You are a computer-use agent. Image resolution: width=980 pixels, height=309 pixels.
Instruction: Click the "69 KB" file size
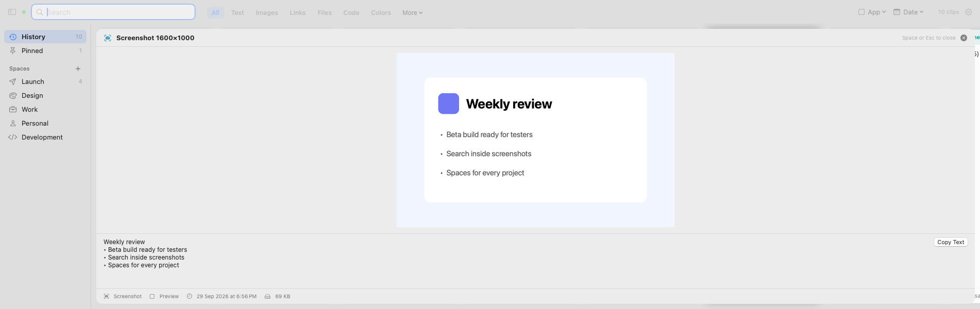pyautogui.click(x=283, y=296)
